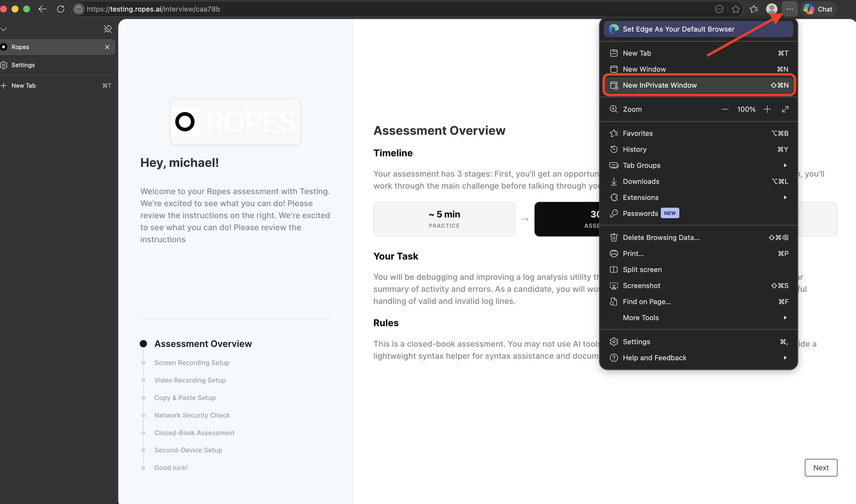This screenshot has height=504, width=856.
Task: Select Network Security Check step
Action: (x=192, y=415)
